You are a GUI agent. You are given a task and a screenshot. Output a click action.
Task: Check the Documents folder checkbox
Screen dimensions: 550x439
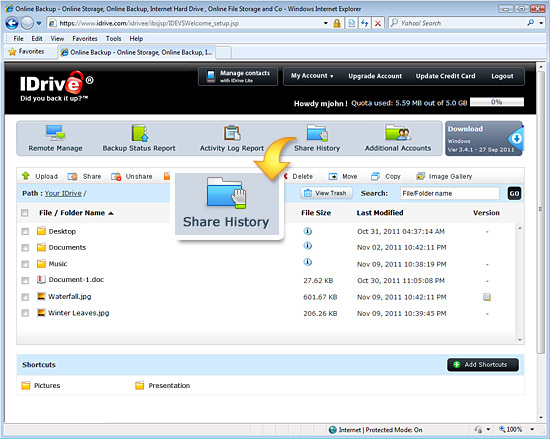pos(25,248)
